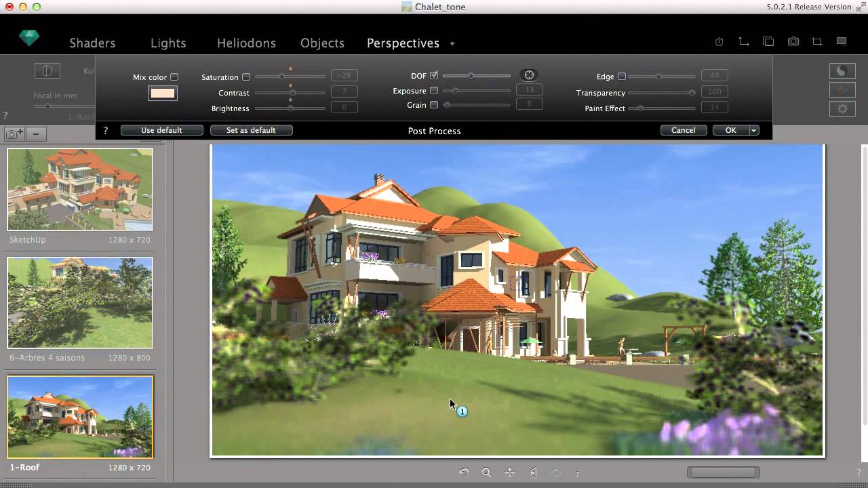This screenshot has height=488, width=868.
Task: Enable the Mix color checkbox
Action: coord(174,77)
